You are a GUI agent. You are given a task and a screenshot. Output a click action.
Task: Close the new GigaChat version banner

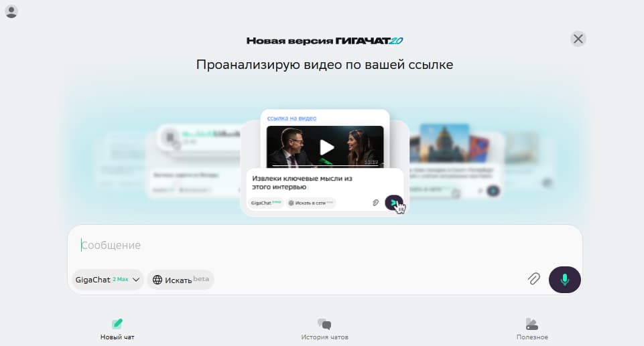pyautogui.click(x=578, y=39)
